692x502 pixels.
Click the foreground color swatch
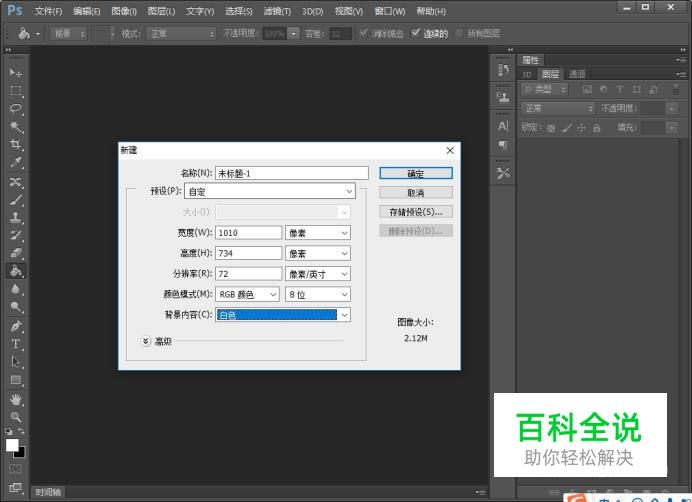[12, 445]
